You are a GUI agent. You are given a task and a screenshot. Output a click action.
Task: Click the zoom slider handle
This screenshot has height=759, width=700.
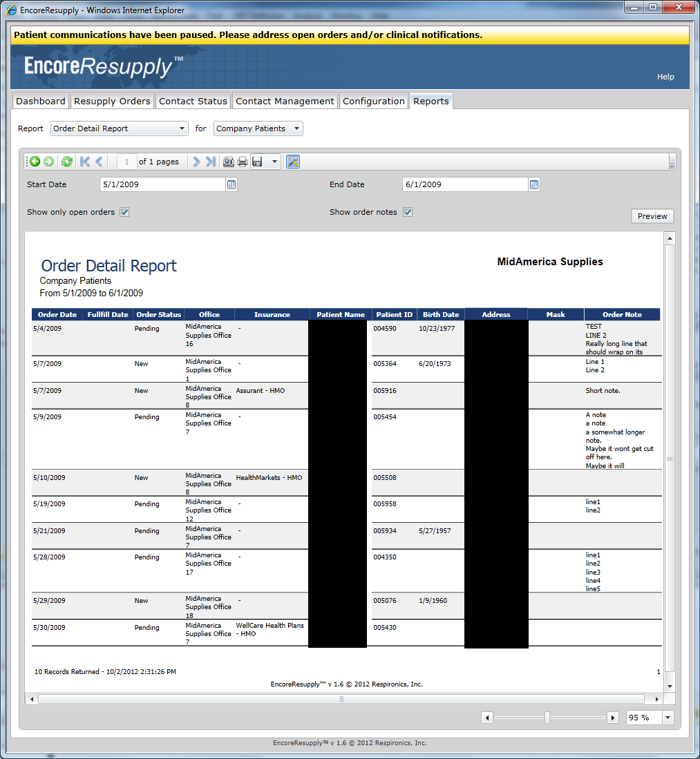click(x=547, y=718)
